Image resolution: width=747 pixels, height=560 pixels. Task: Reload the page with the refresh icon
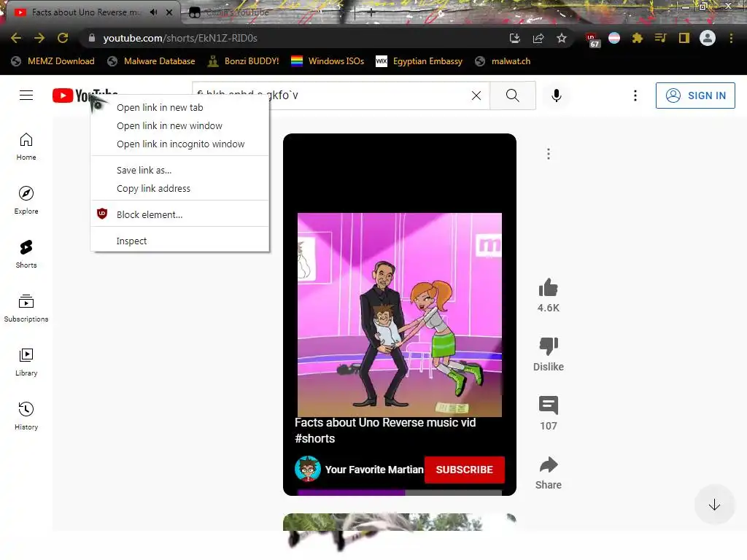[63, 38]
